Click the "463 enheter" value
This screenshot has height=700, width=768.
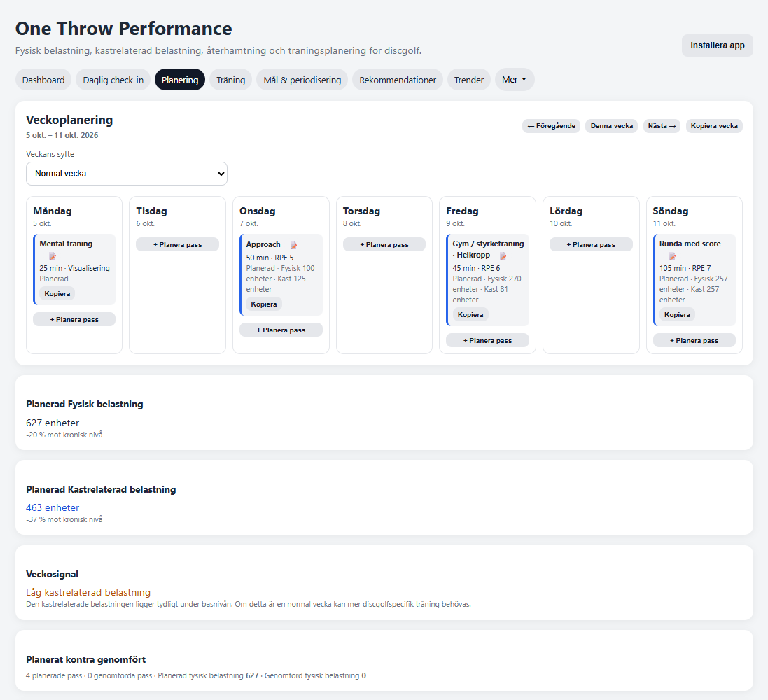[x=53, y=508]
